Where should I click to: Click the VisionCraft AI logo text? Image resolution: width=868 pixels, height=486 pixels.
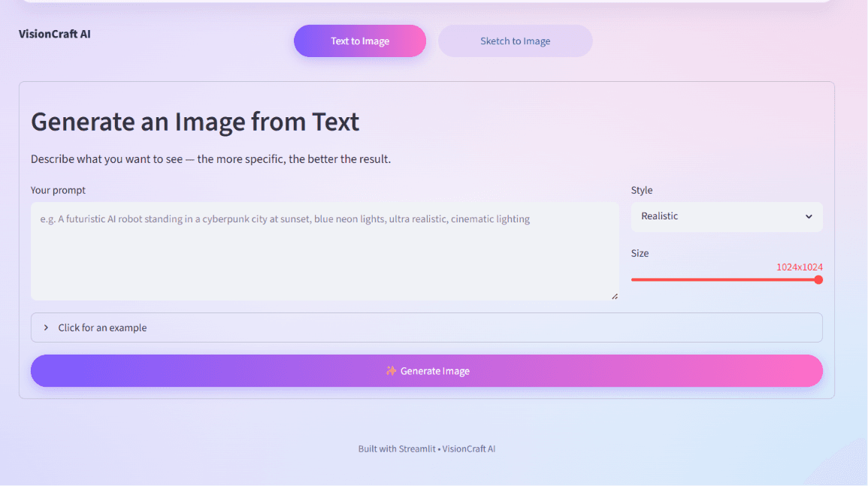(54, 34)
